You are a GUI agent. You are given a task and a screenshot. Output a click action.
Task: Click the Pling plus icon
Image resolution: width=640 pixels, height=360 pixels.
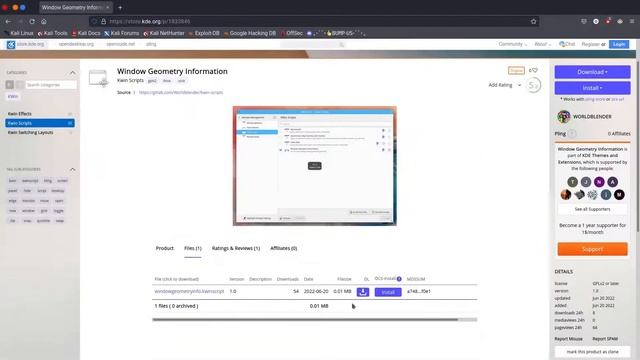point(572,133)
